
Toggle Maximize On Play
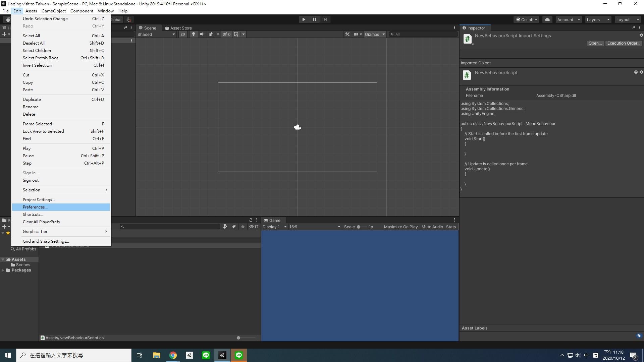click(x=400, y=227)
